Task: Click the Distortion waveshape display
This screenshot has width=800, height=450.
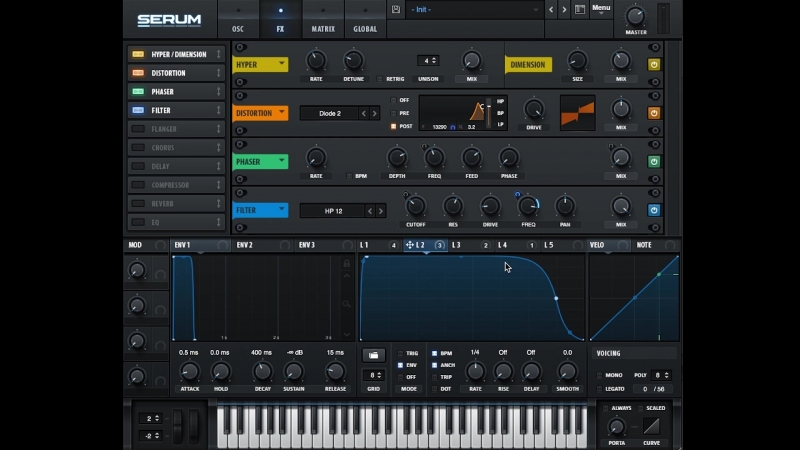Action: 578,113
